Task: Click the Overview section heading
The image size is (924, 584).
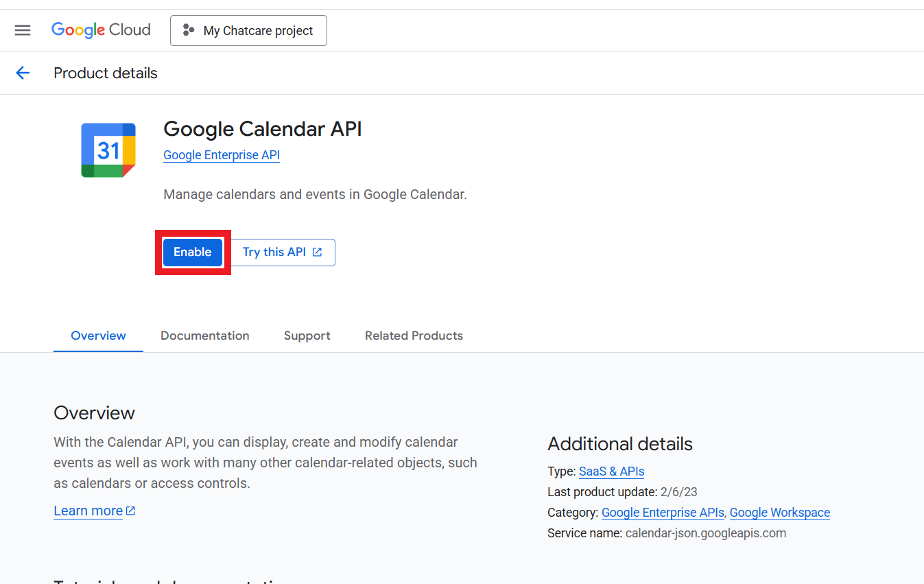Action: (95, 413)
